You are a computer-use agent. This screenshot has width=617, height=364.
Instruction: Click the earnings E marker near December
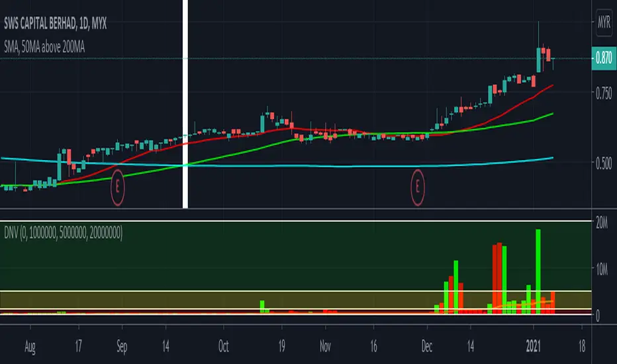pyautogui.click(x=418, y=187)
